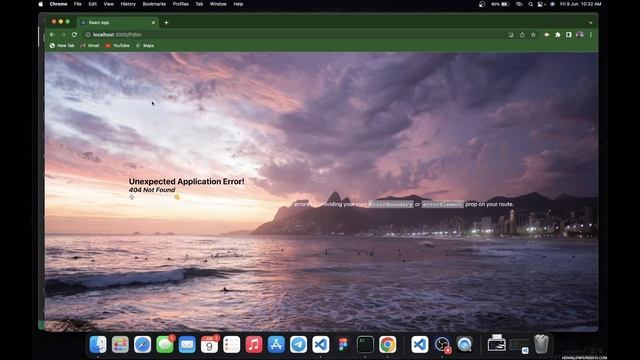Open the Window menu

tap(218, 4)
